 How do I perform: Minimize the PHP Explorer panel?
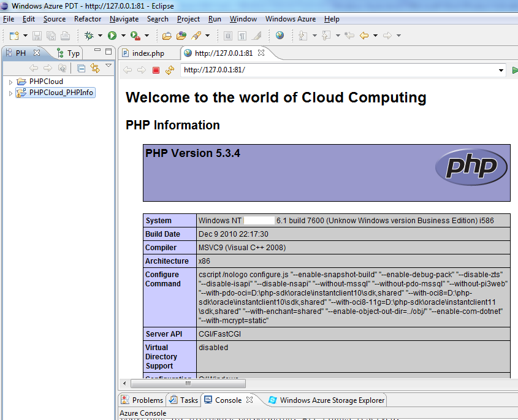97,50
